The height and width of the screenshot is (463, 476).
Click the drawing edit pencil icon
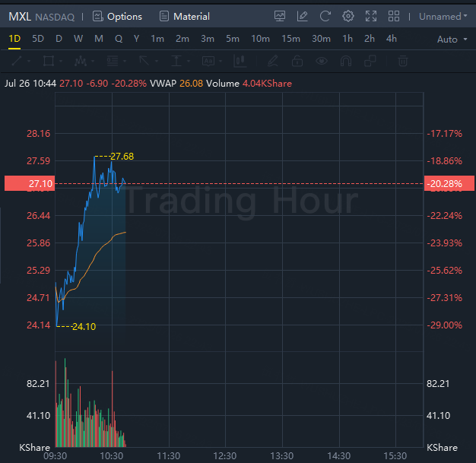click(x=303, y=16)
